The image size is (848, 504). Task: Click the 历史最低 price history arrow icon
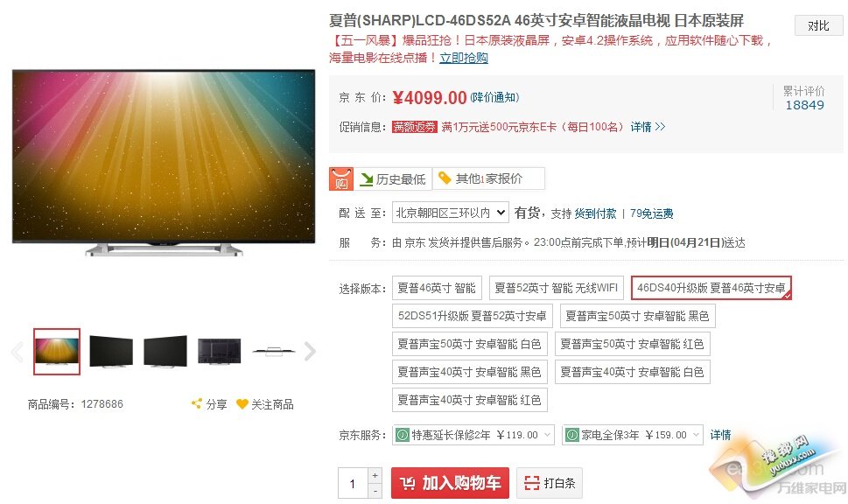point(366,179)
